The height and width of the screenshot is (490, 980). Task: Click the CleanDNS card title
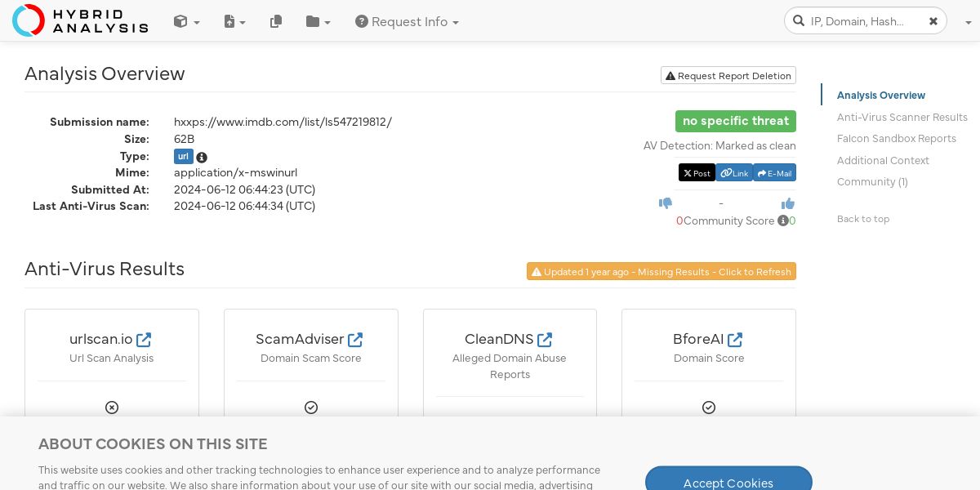click(499, 339)
